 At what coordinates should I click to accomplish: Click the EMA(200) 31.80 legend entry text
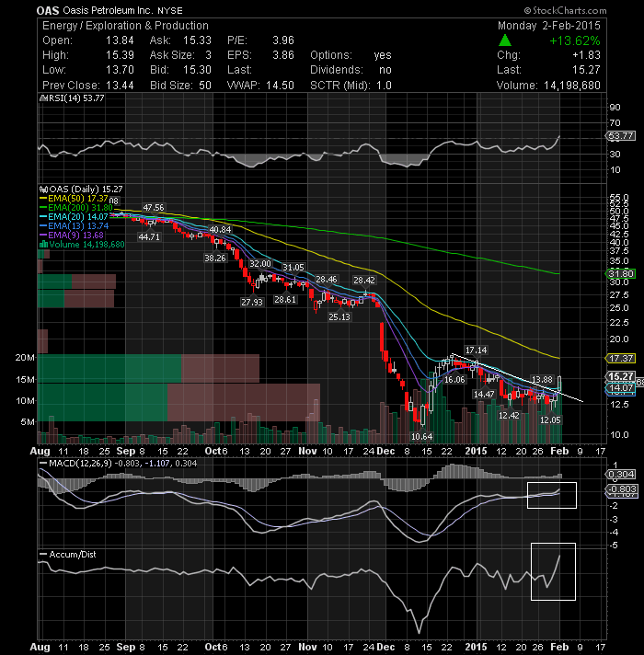coord(80,208)
